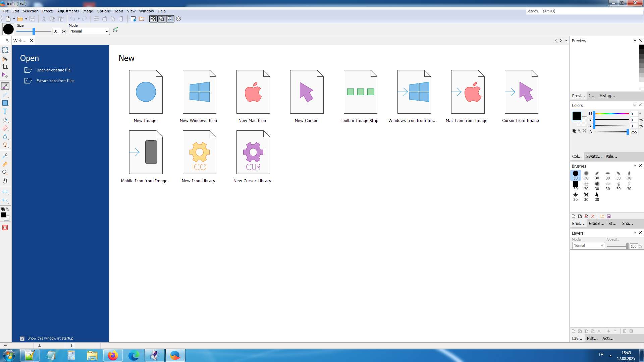Screen dimensions: 644x362
Task: Select the Color Picker eyedropper tool
Action: coord(5,156)
